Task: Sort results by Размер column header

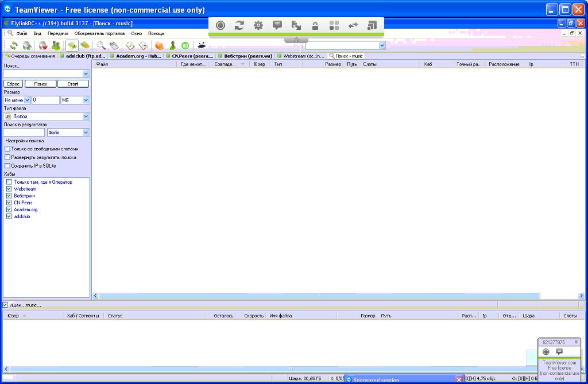Action: click(x=333, y=64)
